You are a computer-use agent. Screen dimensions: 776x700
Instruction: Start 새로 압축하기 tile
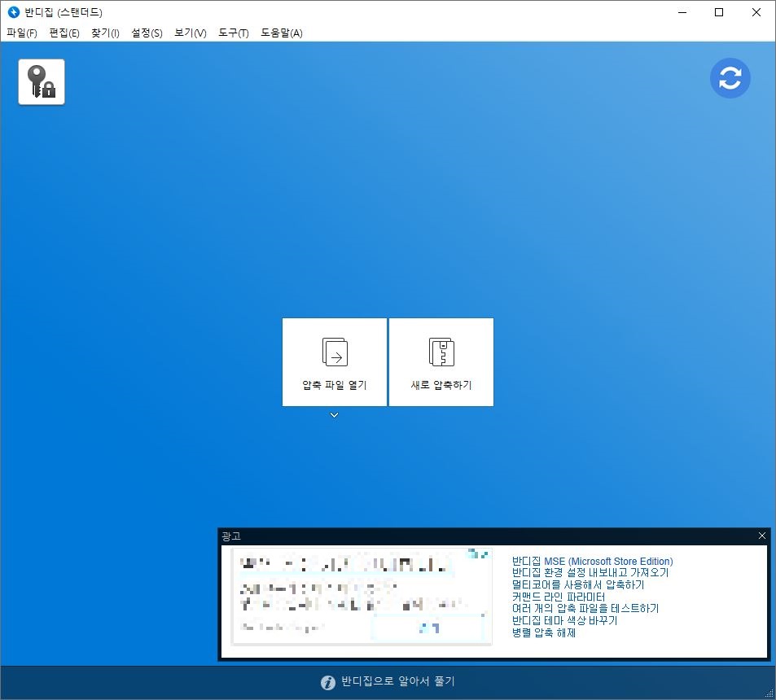tap(441, 362)
